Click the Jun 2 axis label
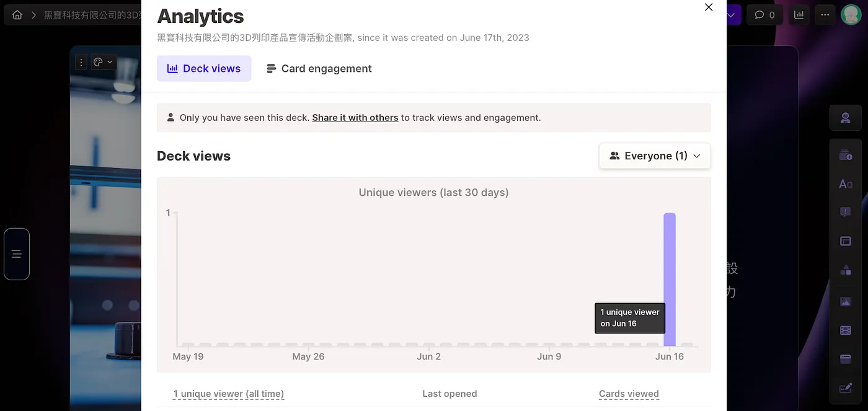Screen dimensions: 868x411 (x=429, y=356)
